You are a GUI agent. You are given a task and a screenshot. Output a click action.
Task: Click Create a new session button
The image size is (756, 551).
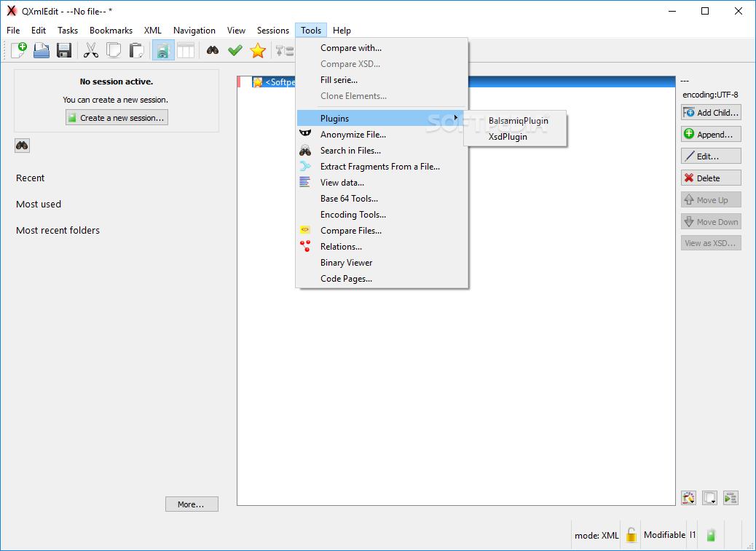click(x=117, y=117)
